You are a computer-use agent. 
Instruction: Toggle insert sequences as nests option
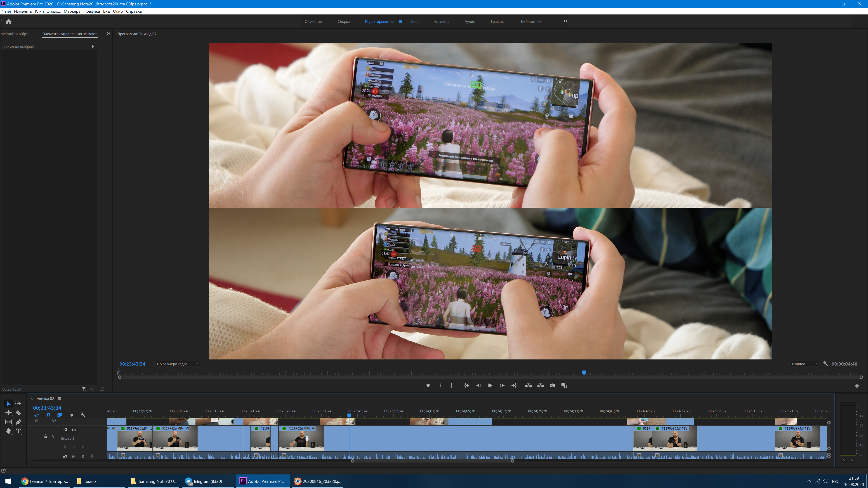[x=37, y=415]
